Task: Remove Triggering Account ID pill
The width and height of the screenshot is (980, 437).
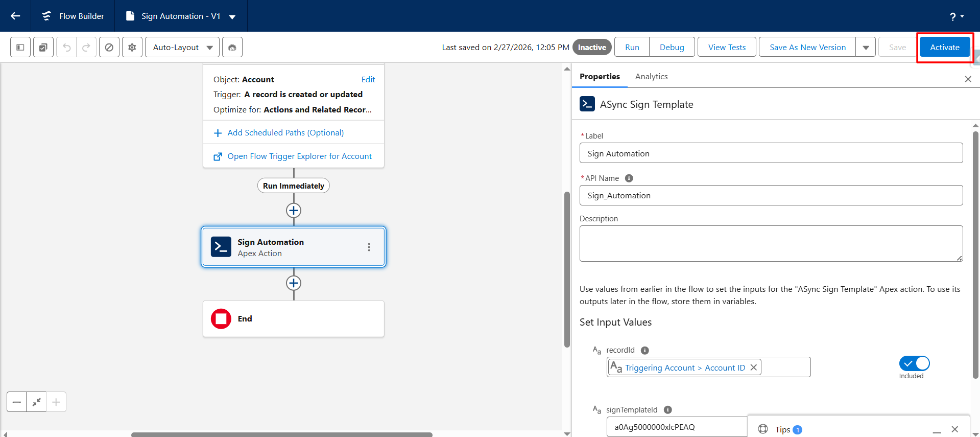Action: click(753, 367)
